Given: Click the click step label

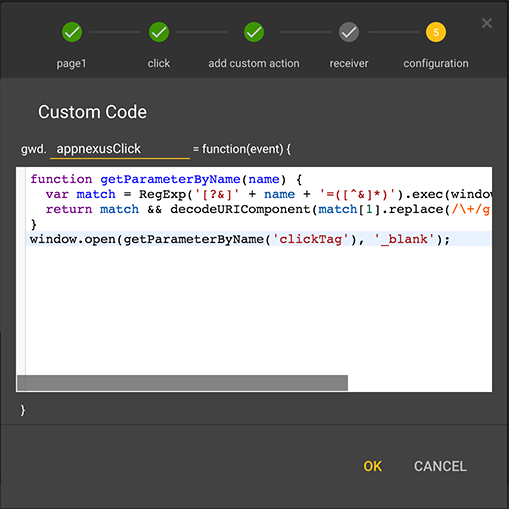Looking at the screenshot, I should tap(159, 63).
